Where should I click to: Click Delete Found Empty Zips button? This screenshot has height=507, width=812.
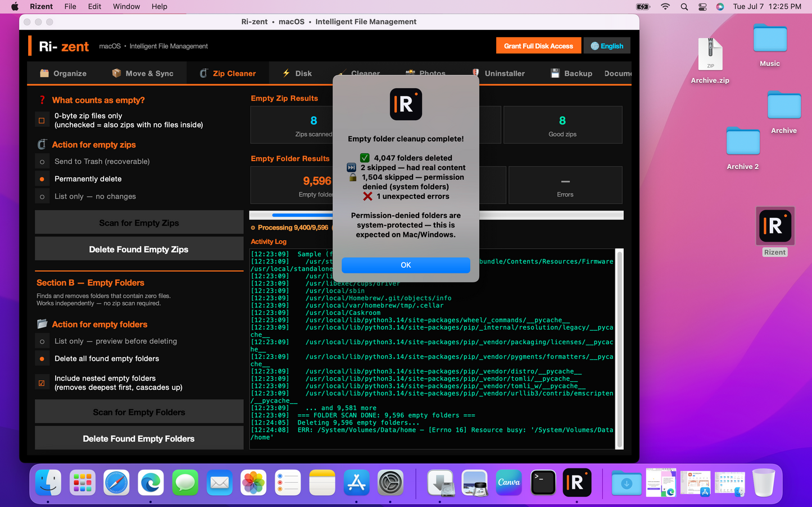tap(139, 249)
